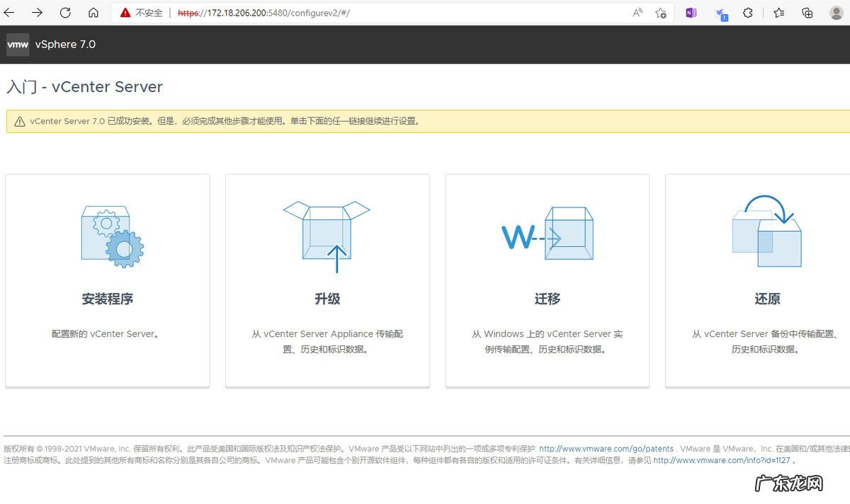Image resolution: width=850 pixels, height=504 pixels.
Task: Open the OneNote extension icon
Action: 691,13
